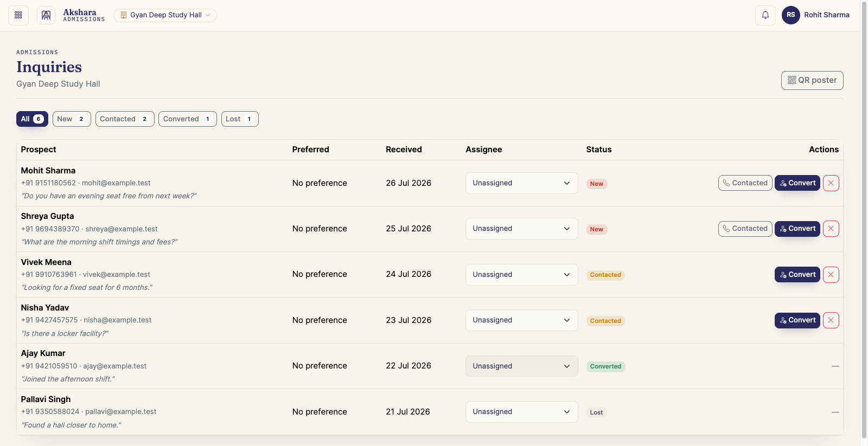Open assignee dropdown for Nisha Yadav
Viewport: 868px width, 446px height.
521,320
